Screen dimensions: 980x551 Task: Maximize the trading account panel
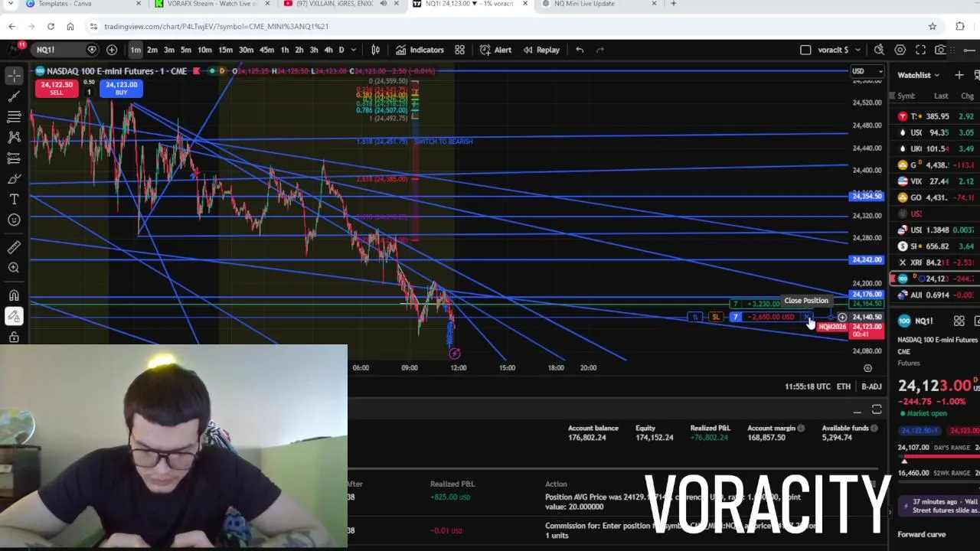pos(877,411)
